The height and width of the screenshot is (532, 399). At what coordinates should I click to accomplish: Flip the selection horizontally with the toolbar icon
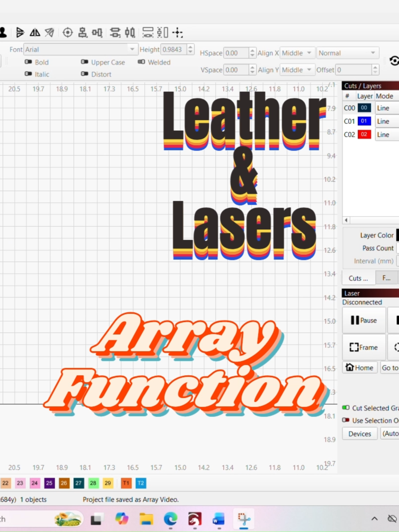coord(35,32)
